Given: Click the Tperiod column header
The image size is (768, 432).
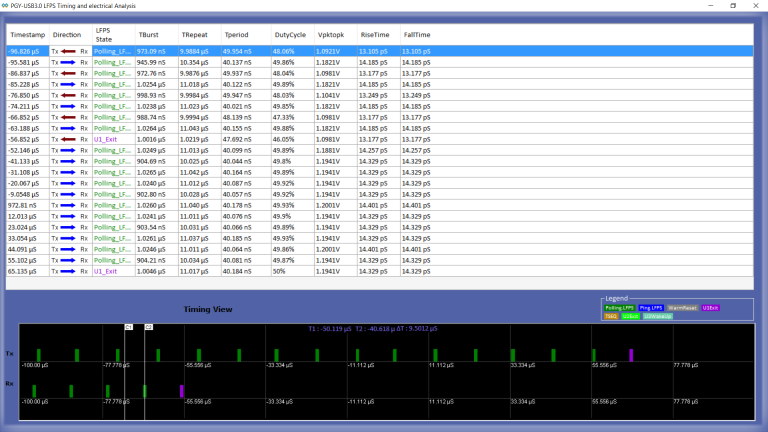Looking at the screenshot, I should pos(246,35).
